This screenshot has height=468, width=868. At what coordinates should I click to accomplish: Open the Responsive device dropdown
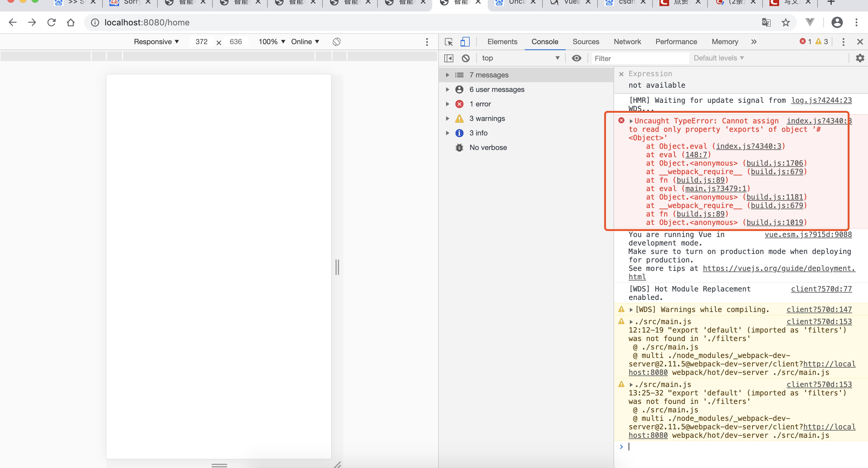pyautogui.click(x=156, y=42)
